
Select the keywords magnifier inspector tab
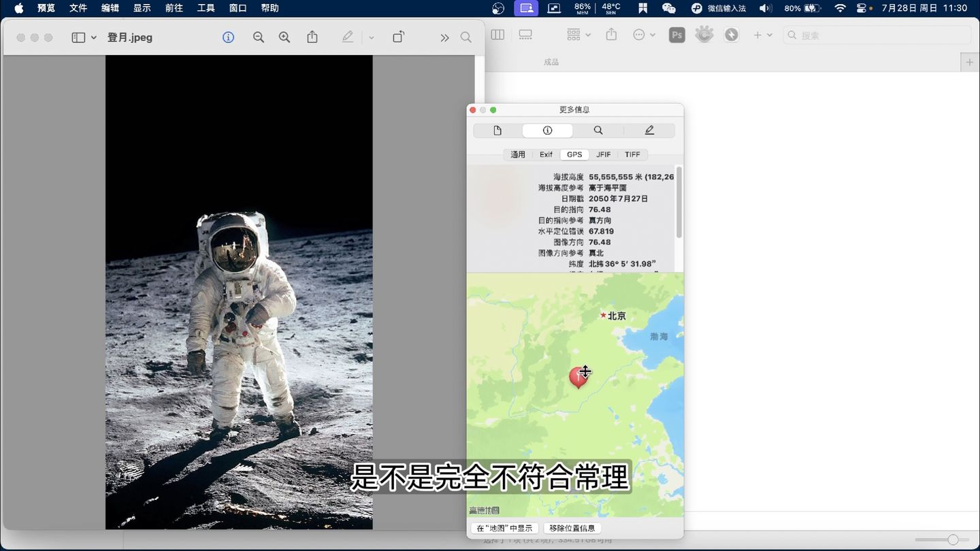pyautogui.click(x=598, y=131)
